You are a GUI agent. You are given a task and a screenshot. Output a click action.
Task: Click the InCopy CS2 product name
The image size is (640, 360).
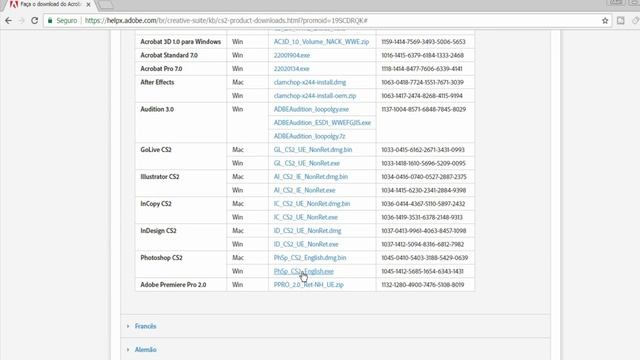point(156,203)
